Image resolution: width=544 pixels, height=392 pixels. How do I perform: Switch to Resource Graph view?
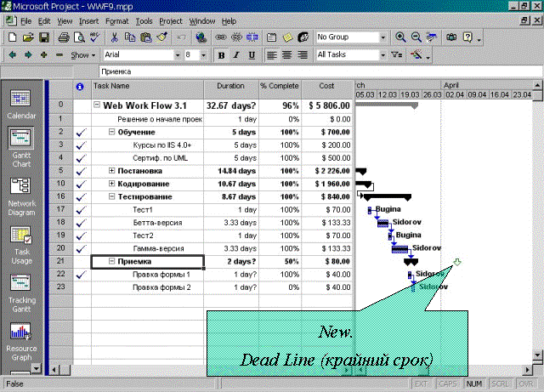pos(20,342)
